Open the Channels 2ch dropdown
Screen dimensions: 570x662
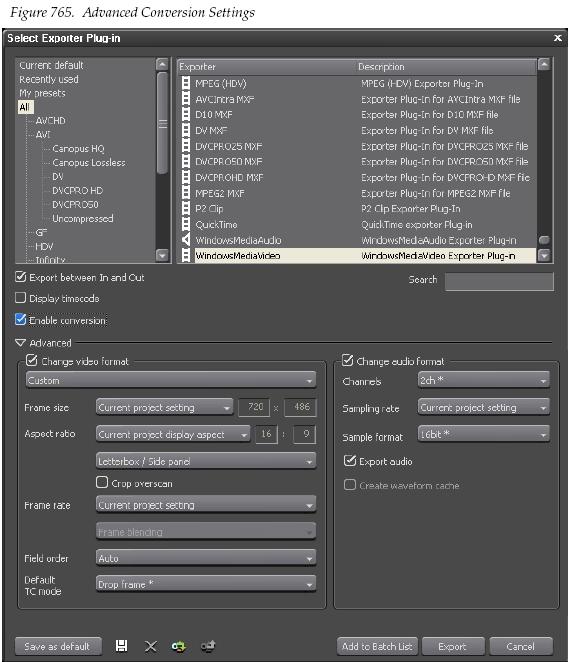pos(484,380)
